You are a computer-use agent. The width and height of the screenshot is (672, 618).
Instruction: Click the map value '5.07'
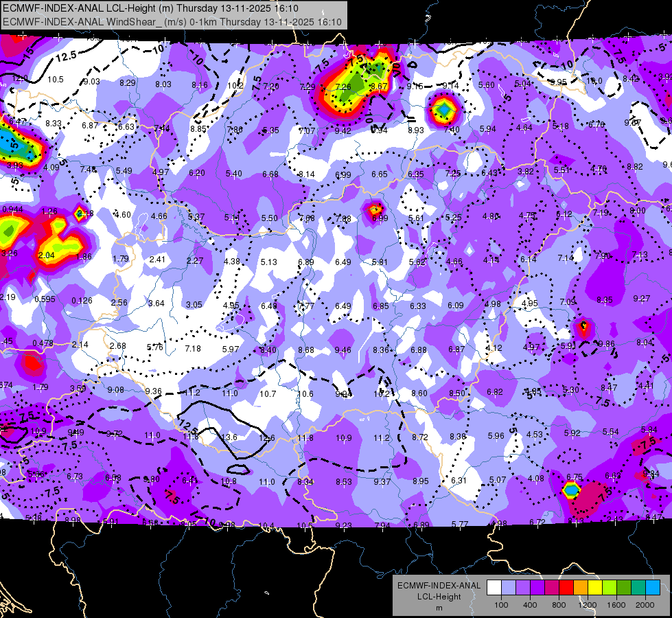498,479
